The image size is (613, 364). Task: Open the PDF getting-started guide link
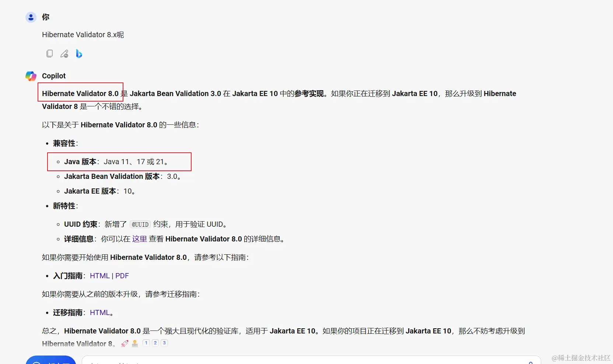click(122, 276)
